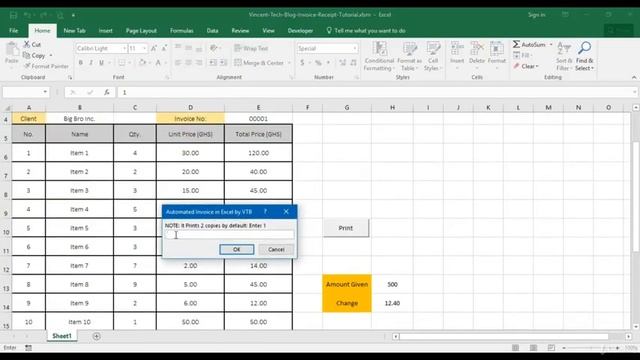Screen dimensions: 640x360
Task: Click OK in the invoice dialog
Action: click(237, 249)
